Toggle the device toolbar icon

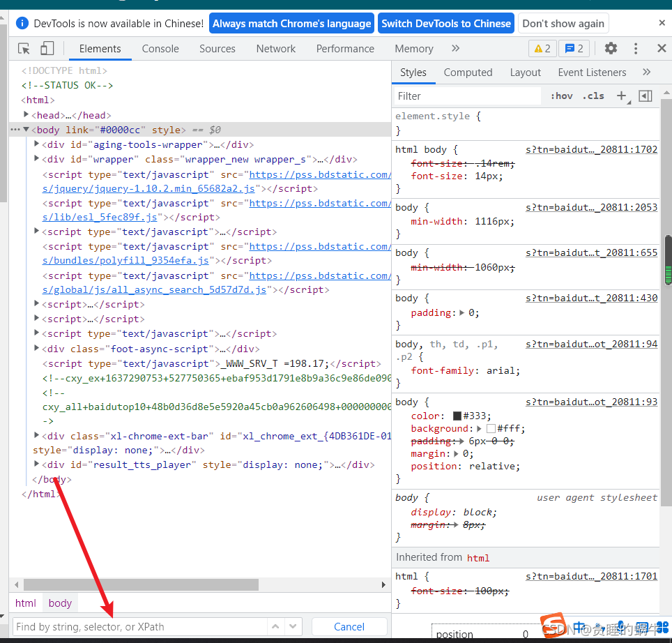point(47,48)
